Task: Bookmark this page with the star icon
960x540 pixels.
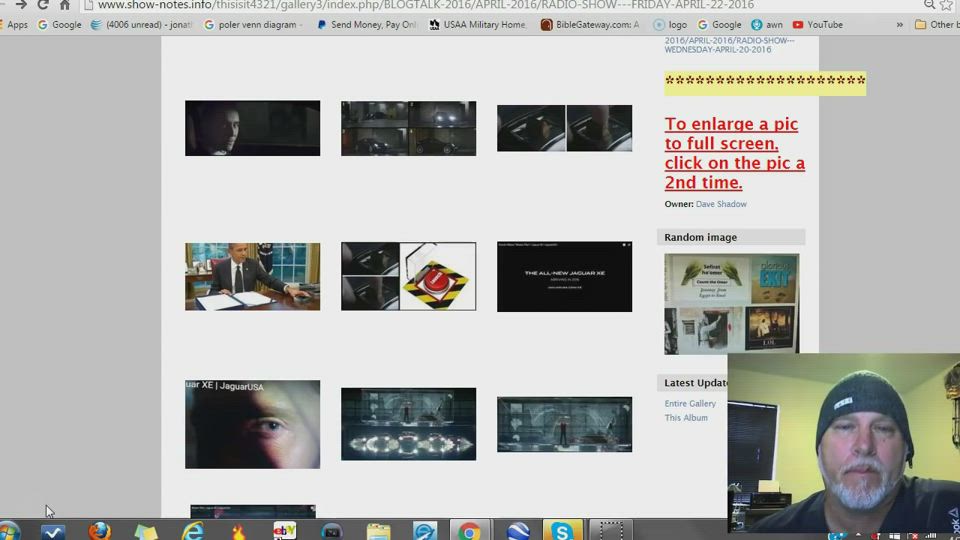Action: click(945, 5)
